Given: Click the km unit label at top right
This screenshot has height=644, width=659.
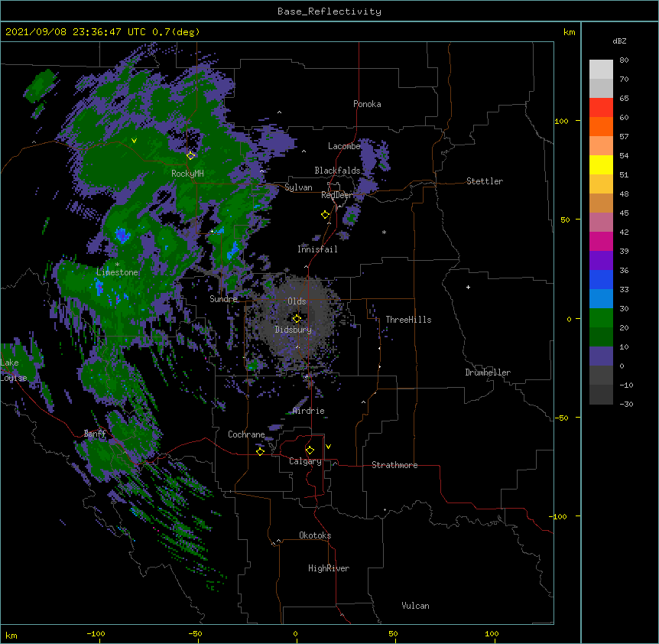Looking at the screenshot, I should [569, 32].
